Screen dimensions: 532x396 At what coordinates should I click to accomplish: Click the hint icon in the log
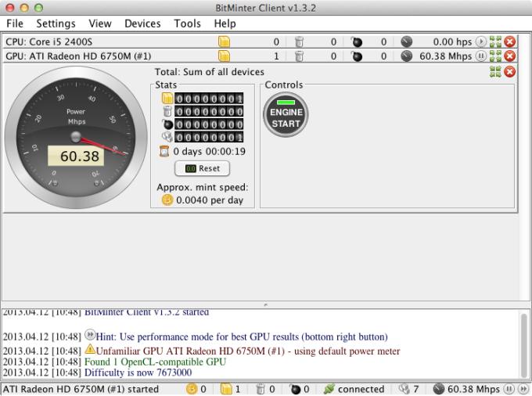point(90,335)
